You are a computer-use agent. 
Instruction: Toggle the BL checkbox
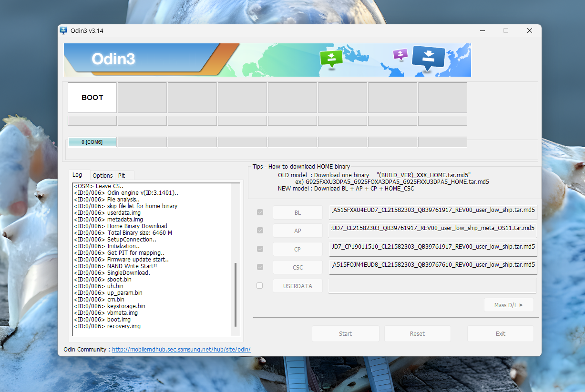point(260,212)
